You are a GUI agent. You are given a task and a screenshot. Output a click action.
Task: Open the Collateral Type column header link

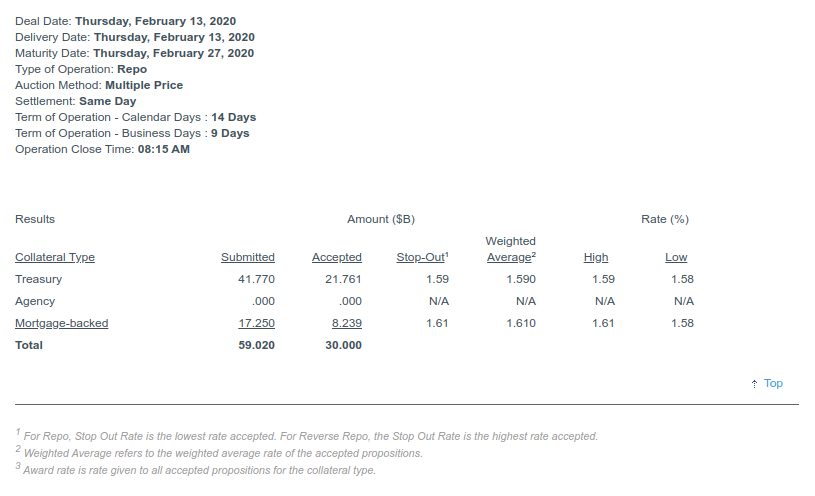tap(55, 258)
